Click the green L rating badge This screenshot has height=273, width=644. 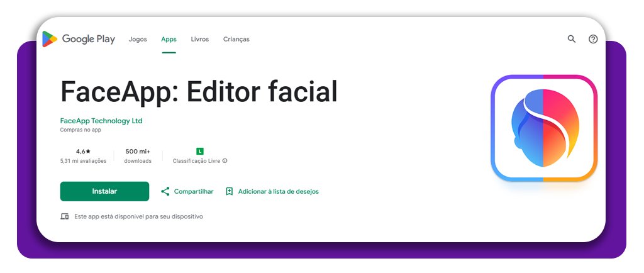[200, 152]
